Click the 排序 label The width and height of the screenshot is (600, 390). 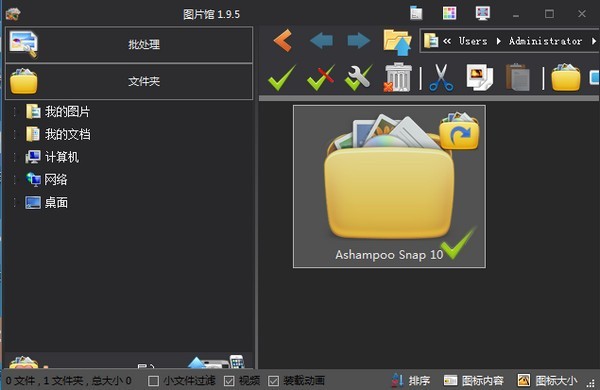click(x=419, y=380)
